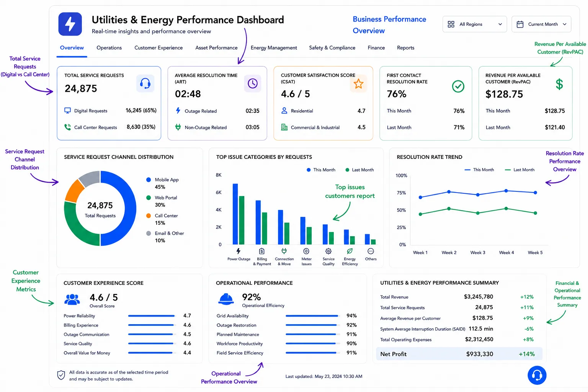
Task: Click the shield checkmark icon near data disclaimer
Action: pos(61,375)
